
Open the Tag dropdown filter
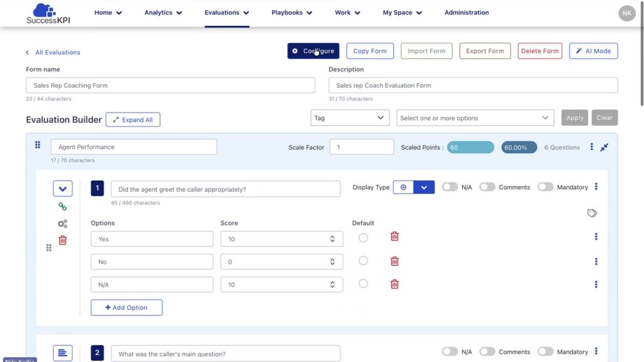(350, 118)
